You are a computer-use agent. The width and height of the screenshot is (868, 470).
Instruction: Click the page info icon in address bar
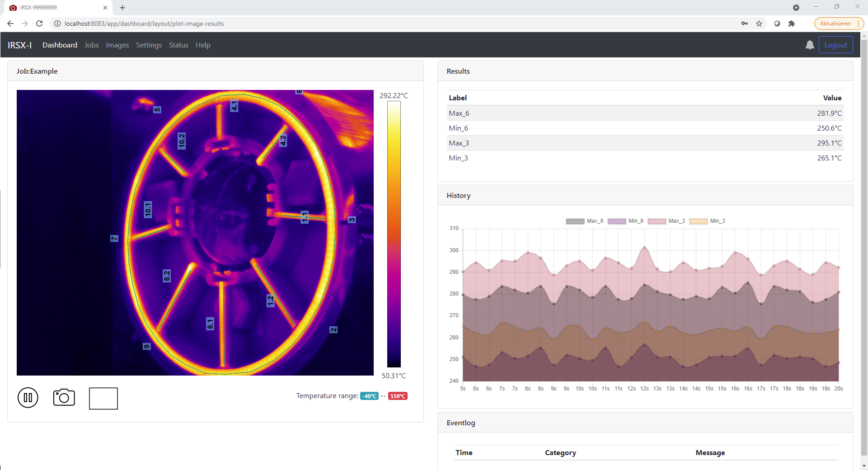[x=57, y=23]
